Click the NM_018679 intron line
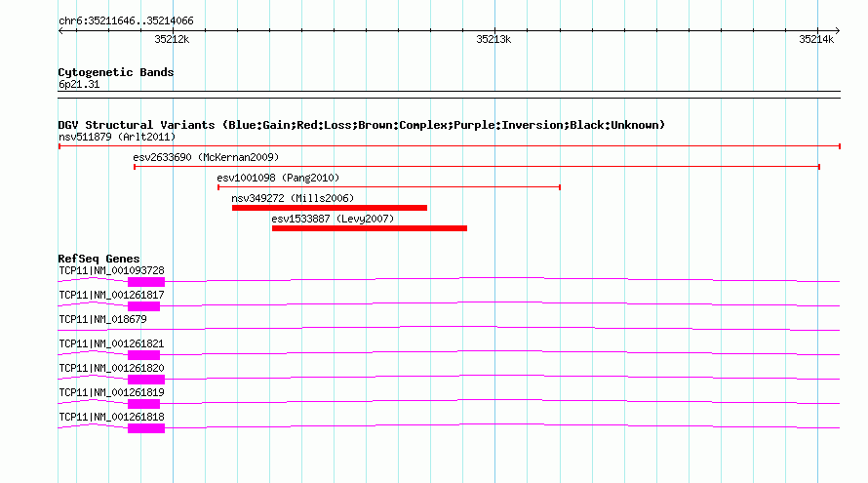Screen dimensions: 868x483 449,329
